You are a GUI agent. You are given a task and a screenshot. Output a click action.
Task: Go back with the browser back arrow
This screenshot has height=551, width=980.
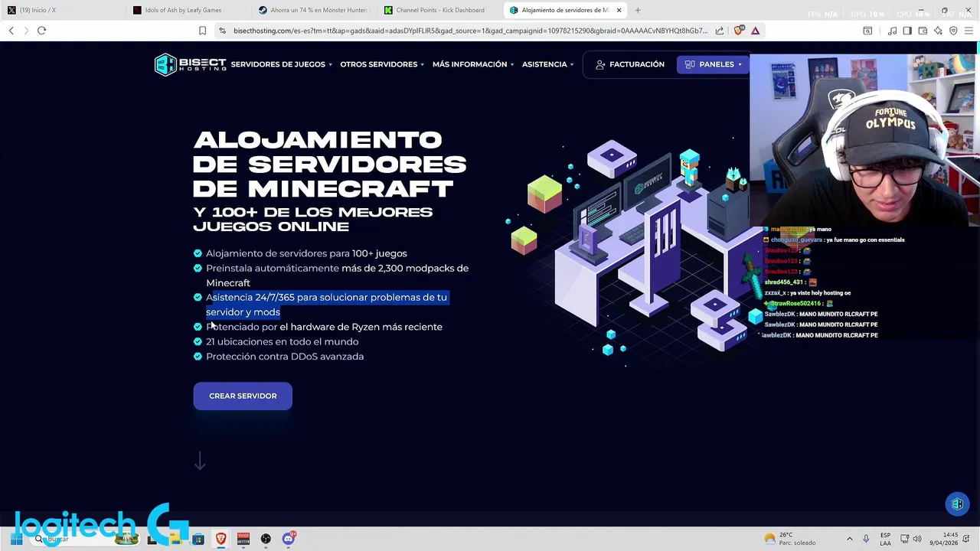coord(11,31)
